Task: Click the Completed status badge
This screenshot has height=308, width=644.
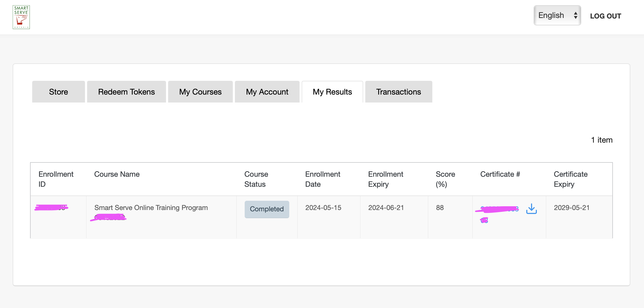Action: [267, 209]
